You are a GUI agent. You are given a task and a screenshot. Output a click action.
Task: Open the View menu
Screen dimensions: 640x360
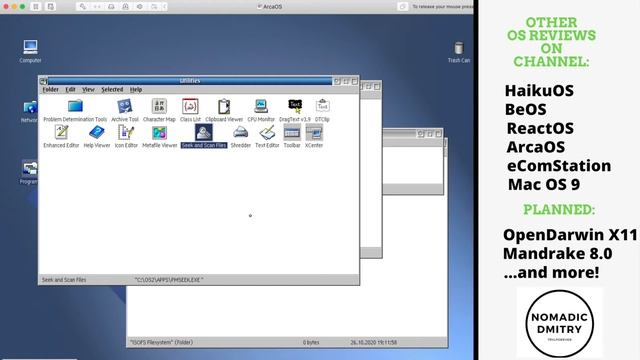(x=88, y=89)
